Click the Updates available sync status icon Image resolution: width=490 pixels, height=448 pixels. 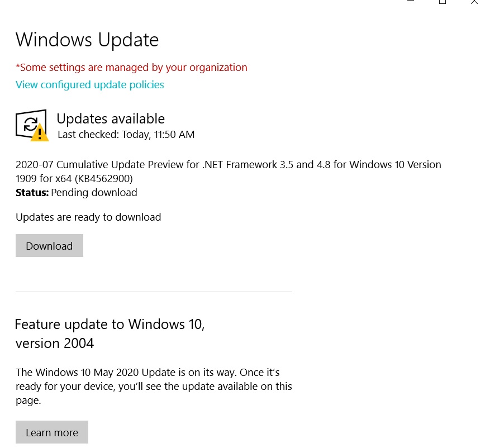click(30, 123)
